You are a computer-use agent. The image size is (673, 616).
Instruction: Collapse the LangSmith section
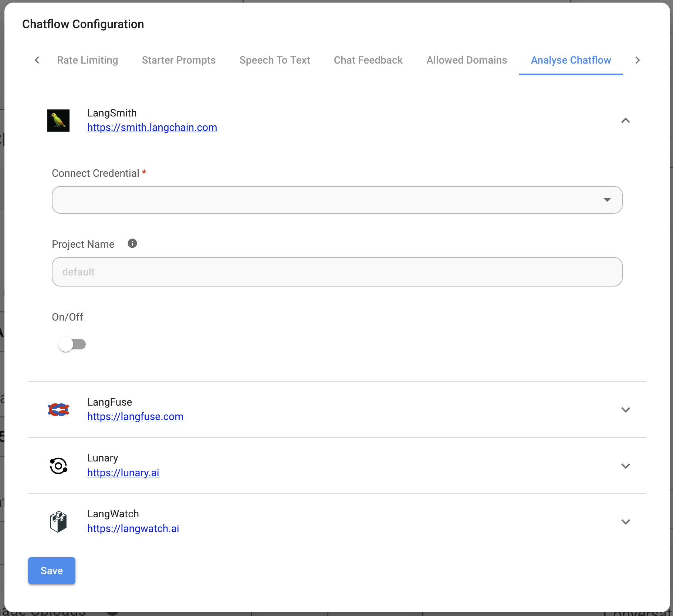tap(626, 121)
